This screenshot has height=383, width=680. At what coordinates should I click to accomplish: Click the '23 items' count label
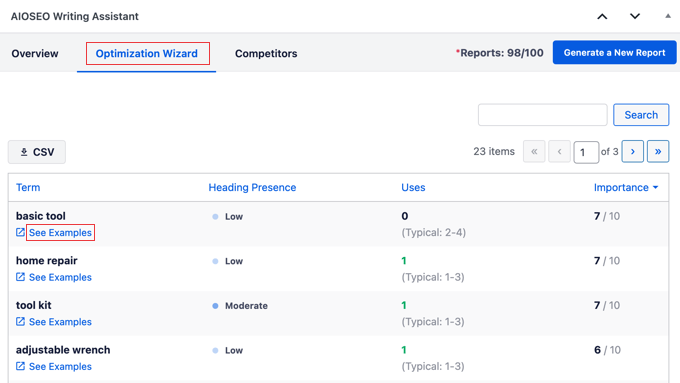[x=494, y=151]
